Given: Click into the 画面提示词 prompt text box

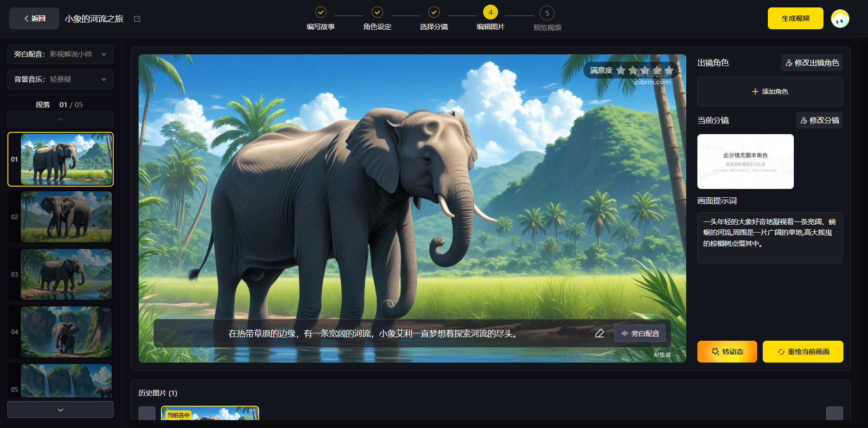Looking at the screenshot, I should point(770,238).
